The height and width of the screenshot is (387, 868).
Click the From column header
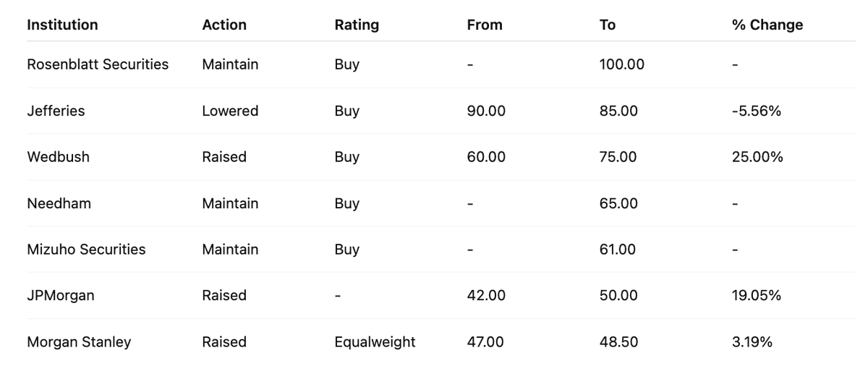pyautogui.click(x=485, y=25)
